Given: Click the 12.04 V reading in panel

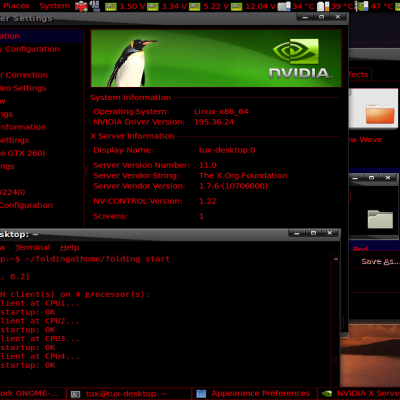Looking at the screenshot, I should (261, 6).
